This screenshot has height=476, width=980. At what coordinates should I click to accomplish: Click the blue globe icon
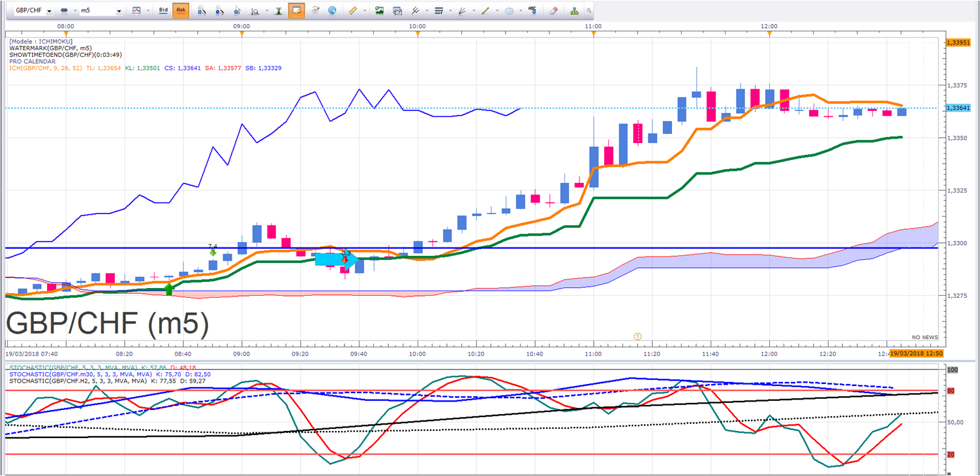click(332, 11)
